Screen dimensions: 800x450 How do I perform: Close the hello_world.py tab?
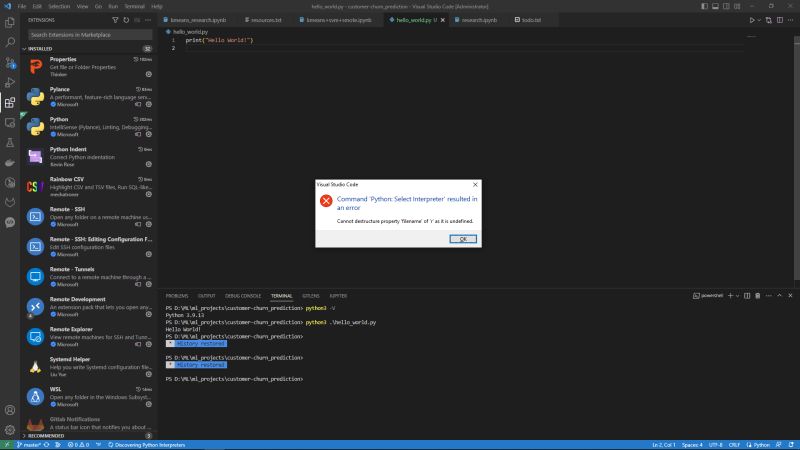pos(442,20)
